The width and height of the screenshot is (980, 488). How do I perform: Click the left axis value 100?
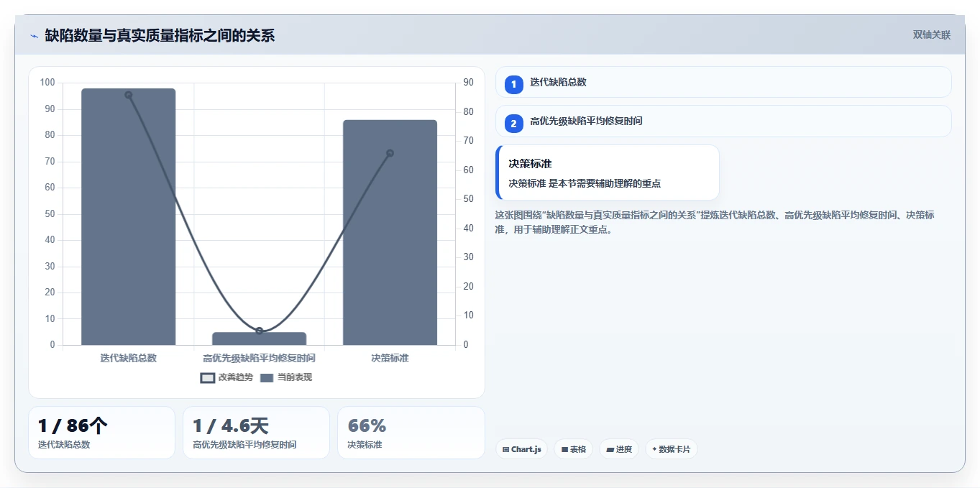(x=47, y=83)
